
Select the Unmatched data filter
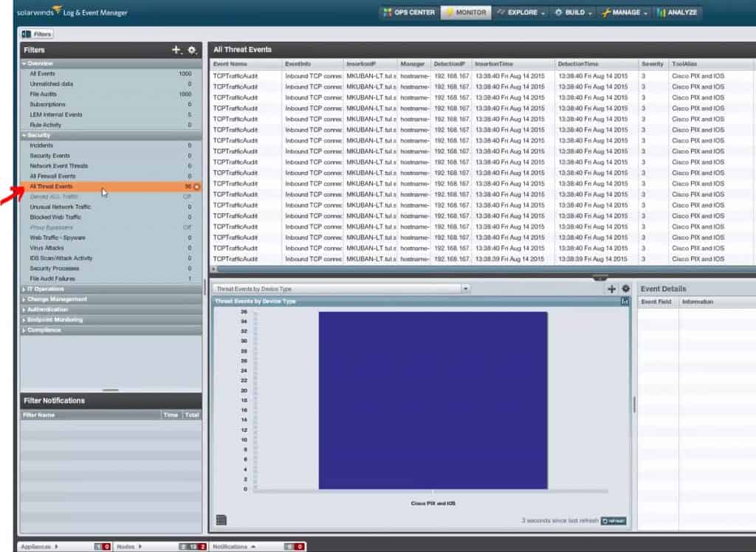click(x=111, y=84)
